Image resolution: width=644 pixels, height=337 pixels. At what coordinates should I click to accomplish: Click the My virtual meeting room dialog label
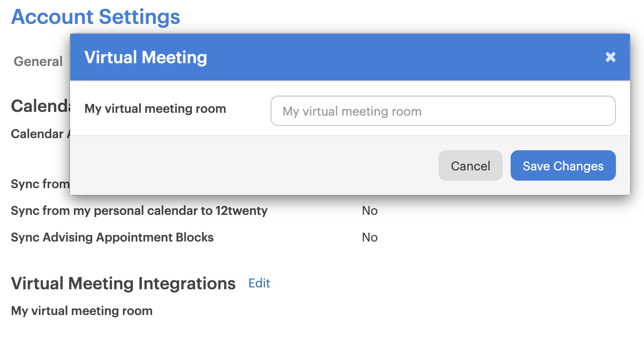tap(155, 109)
